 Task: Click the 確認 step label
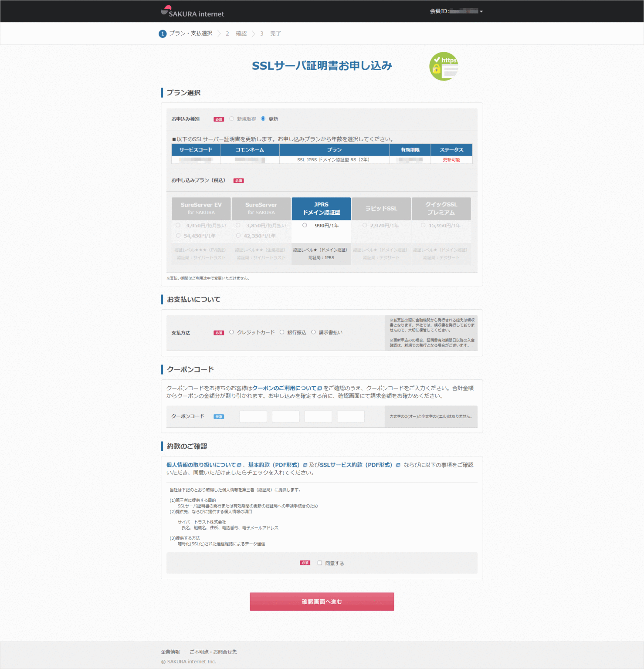241,33
